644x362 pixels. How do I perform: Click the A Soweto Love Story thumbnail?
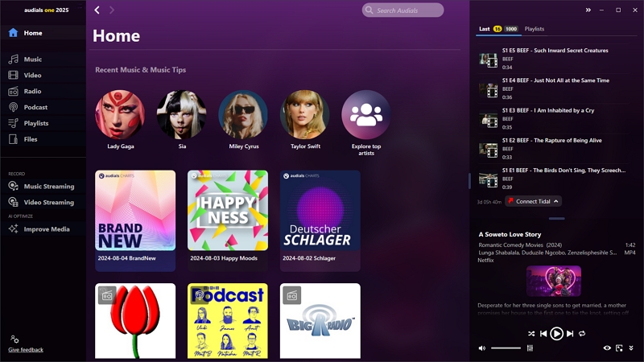(x=554, y=281)
